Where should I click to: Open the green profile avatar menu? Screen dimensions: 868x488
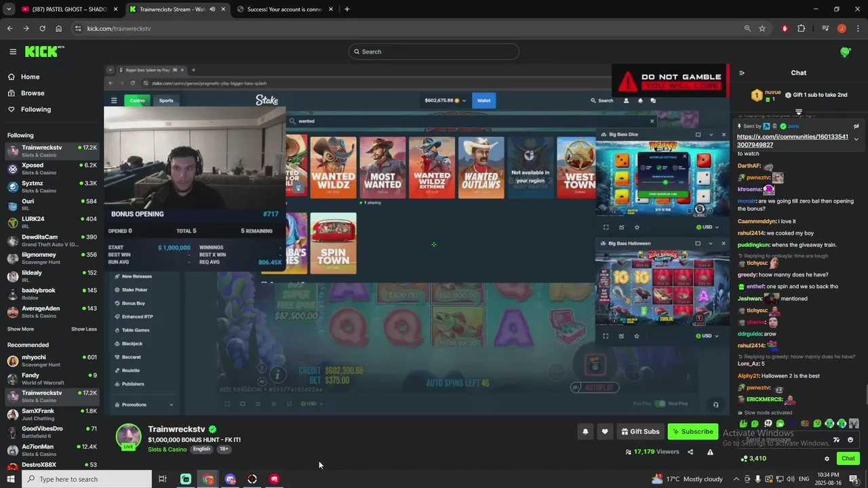pos(845,52)
